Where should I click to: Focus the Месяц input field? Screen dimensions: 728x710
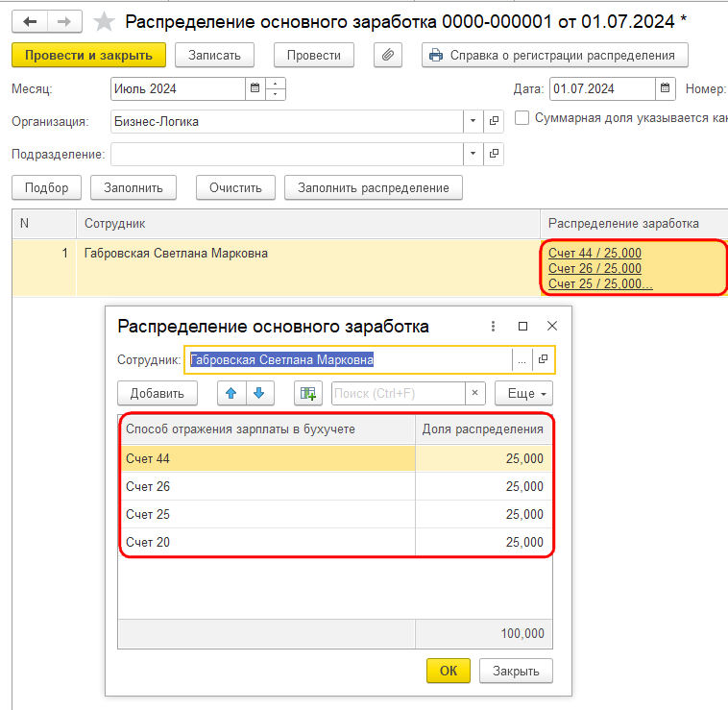point(179,88)
